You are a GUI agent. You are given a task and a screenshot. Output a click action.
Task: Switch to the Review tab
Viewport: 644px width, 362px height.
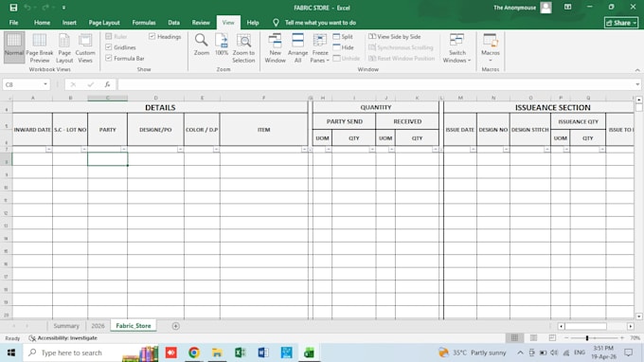coord(201,23)
